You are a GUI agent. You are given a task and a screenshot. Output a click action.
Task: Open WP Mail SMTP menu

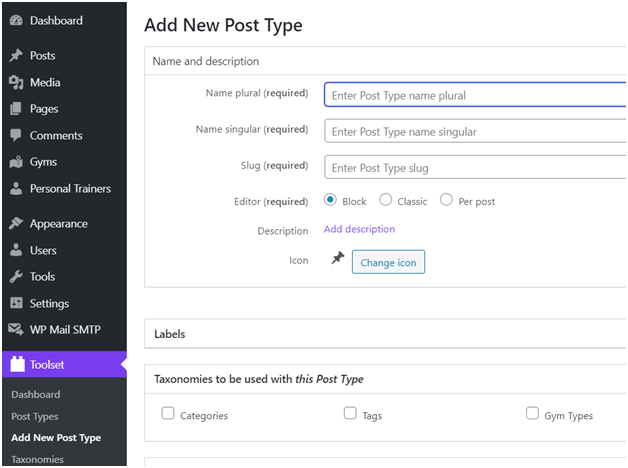pyautogui.click(x=64, y=329)
